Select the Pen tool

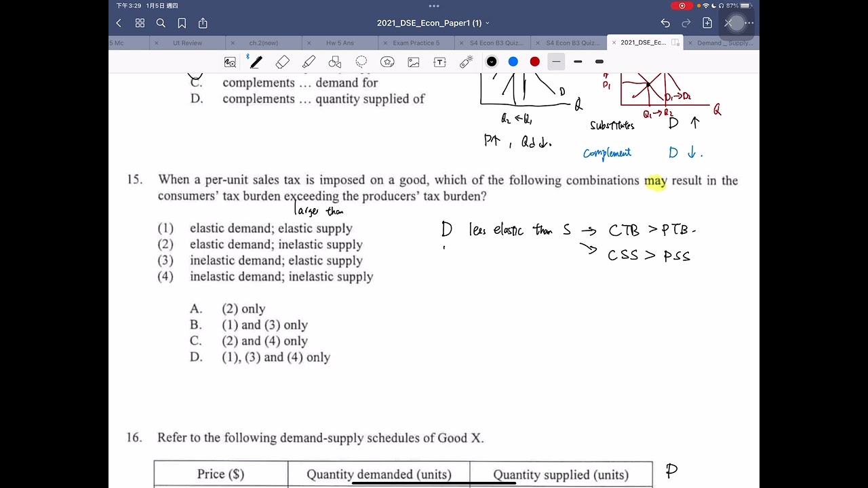point(256,62)
